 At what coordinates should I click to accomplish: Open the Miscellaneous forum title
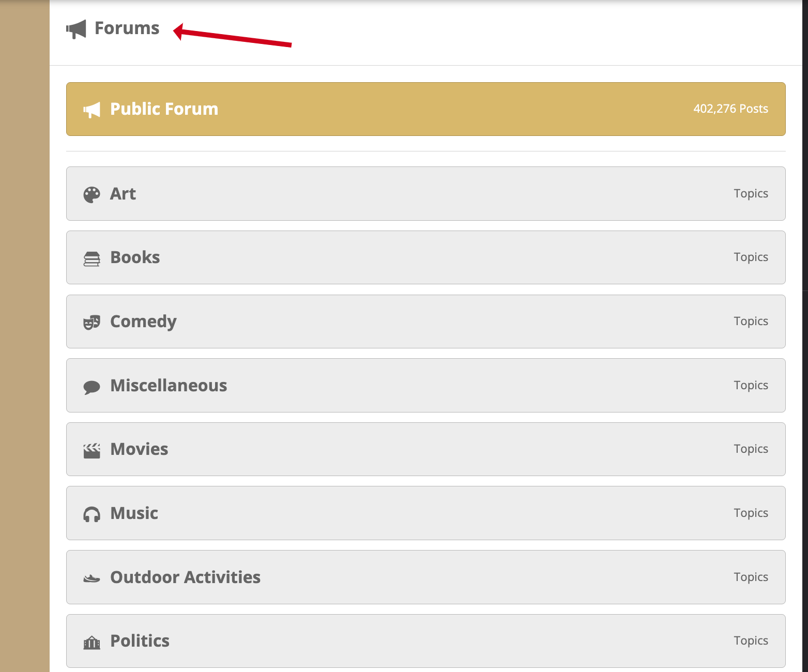point(169,386)
